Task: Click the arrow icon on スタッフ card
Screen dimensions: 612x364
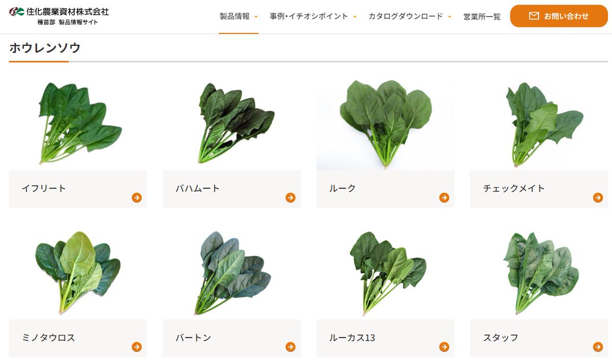Action: click(598, 347)
